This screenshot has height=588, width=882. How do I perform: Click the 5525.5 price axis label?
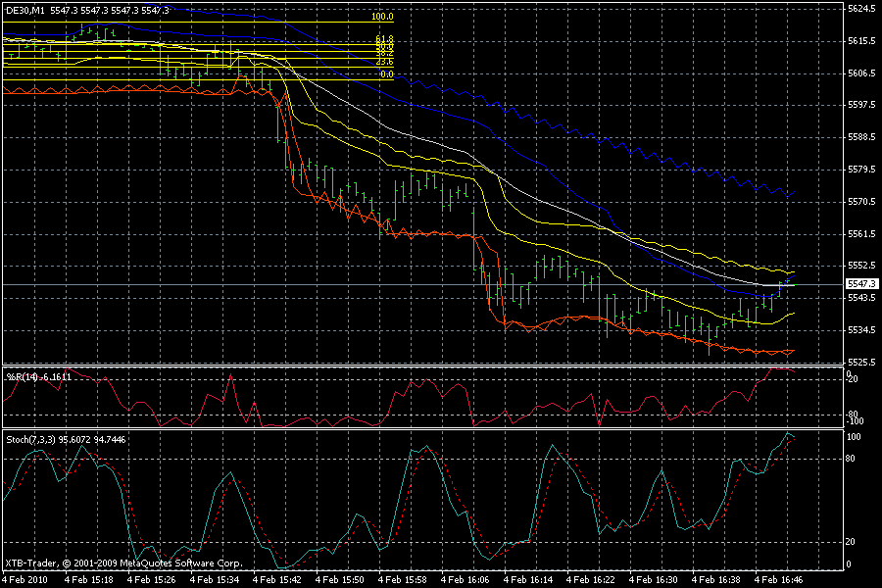[x=861, y=362]
